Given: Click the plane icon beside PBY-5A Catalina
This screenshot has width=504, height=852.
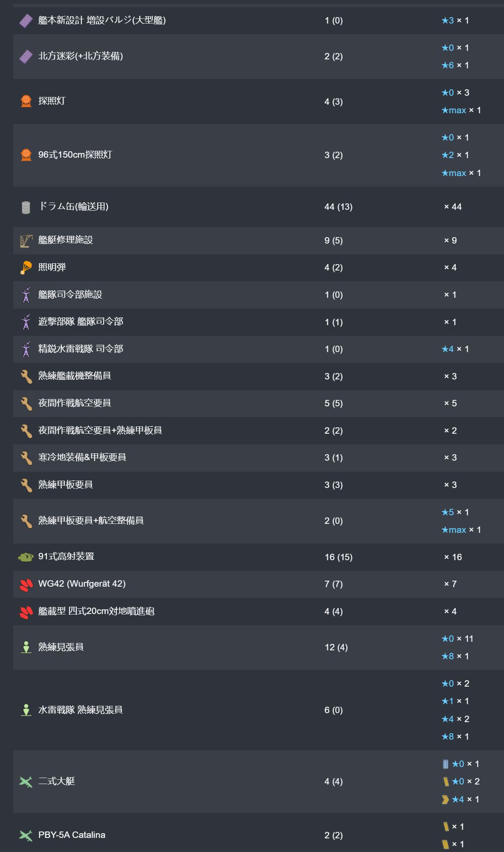Looking at the screenshot, I should (x=26, y=835).
